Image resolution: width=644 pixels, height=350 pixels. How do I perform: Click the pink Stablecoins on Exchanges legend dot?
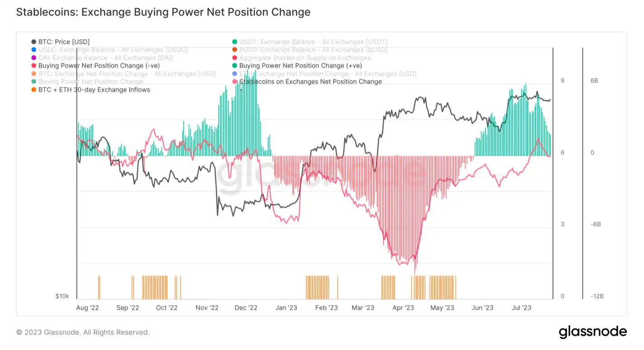click(234, 82)
